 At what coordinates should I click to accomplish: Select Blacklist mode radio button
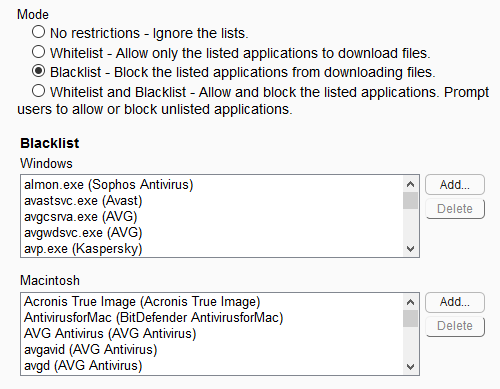(x=39, y=71)
